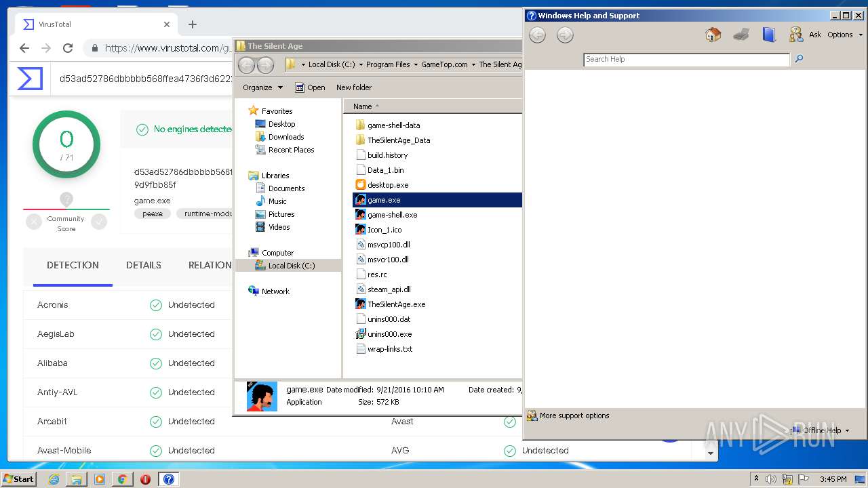The height and width of the screenshot is (488, 868).
Task: Click GameTop.com breadcrumb in address bar
Action: click(x=444, y=65)
